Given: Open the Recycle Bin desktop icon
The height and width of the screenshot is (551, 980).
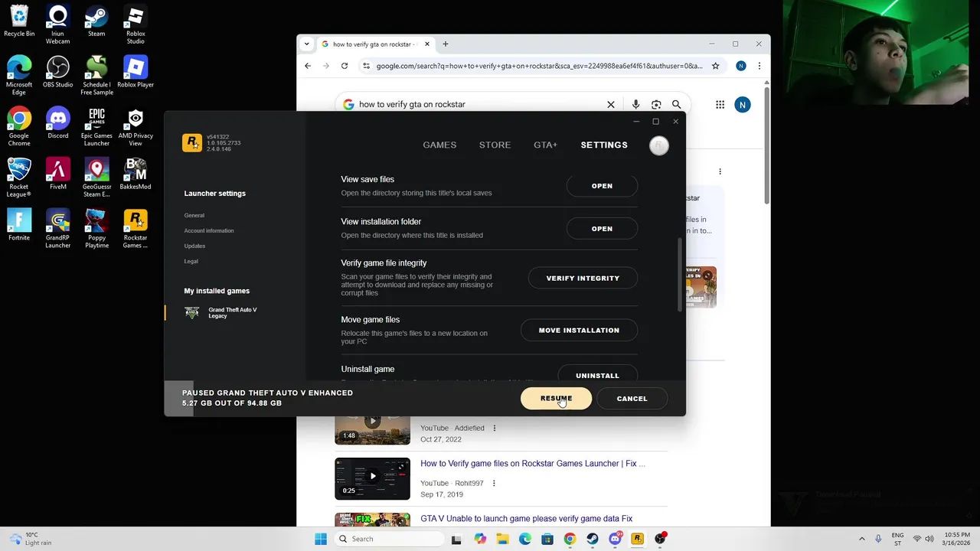Looking at the screenshot, I should click(x=19, y=21).
